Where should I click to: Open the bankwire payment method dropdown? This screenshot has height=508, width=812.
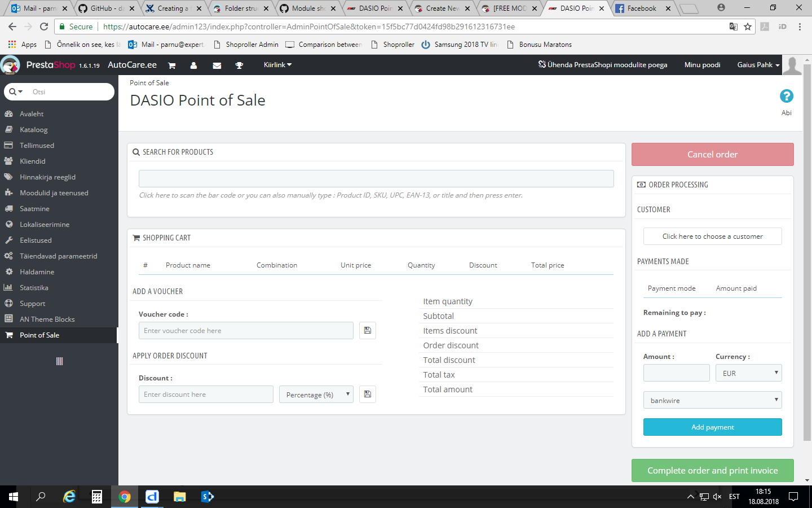point(713,400)
